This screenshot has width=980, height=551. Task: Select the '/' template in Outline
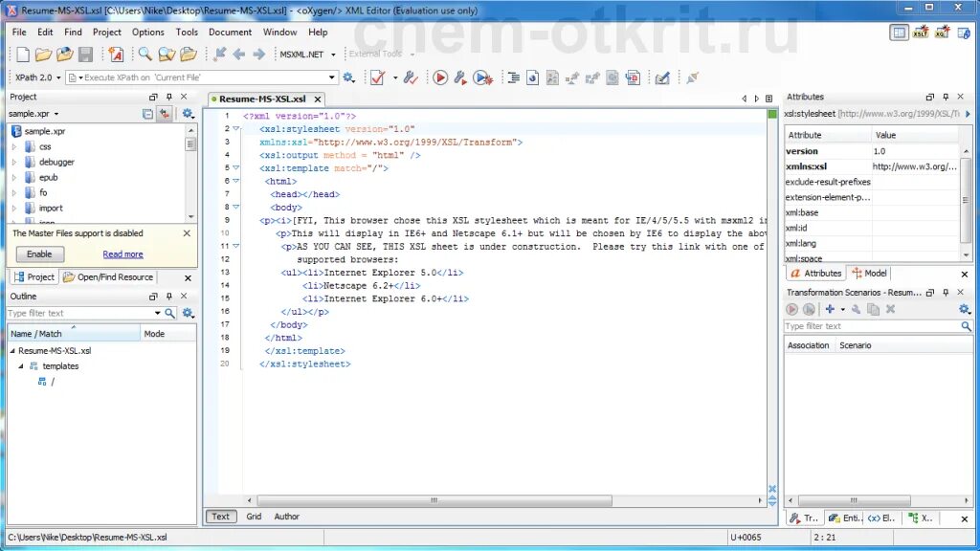tap(53, 382)
